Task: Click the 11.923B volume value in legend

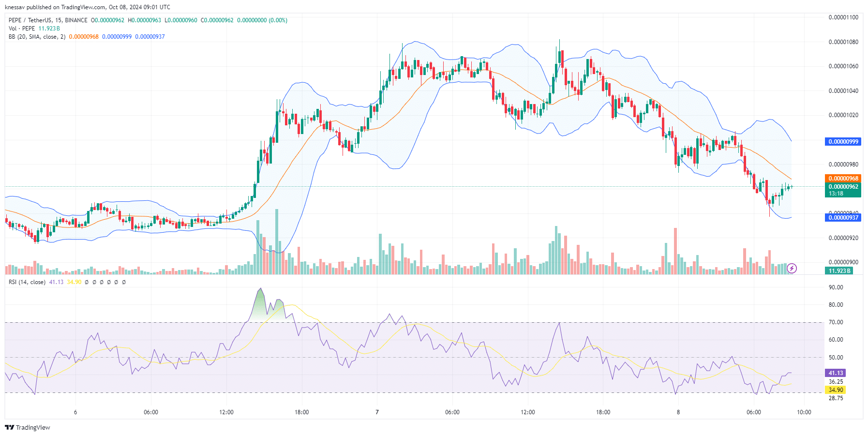Action: click(x=49, y=29)
